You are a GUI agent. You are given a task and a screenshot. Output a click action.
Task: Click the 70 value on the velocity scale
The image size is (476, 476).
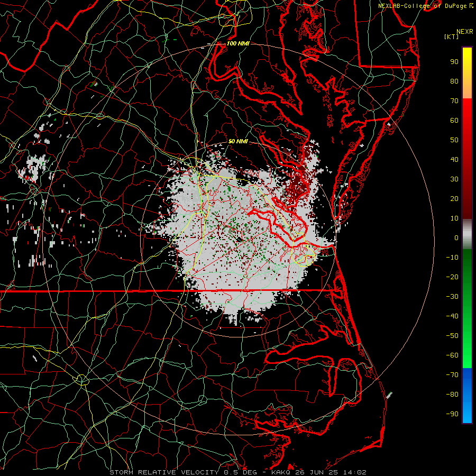tap(454, 101)
